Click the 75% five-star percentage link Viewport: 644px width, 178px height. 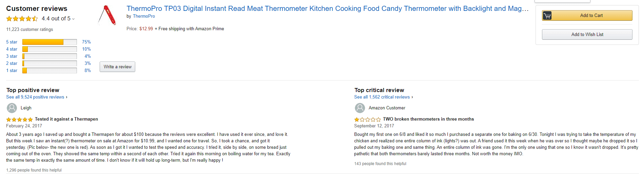pyautogui.click(x=86, y=42)
